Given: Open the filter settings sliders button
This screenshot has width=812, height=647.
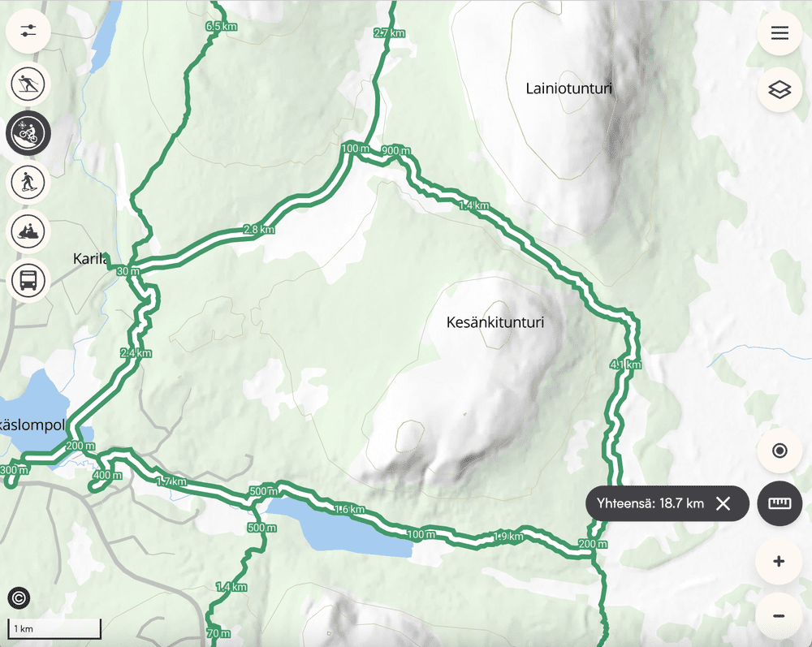Looking at the screenshot, I should coord(28,32).
